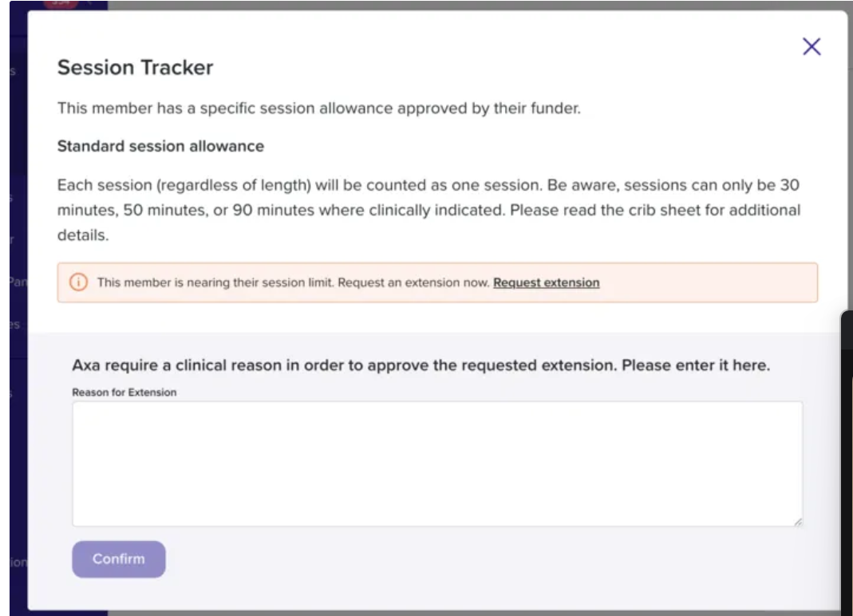Click the Reason for Extension label
The width and height of the screenshot is (853, 616).
coord(124,393)
